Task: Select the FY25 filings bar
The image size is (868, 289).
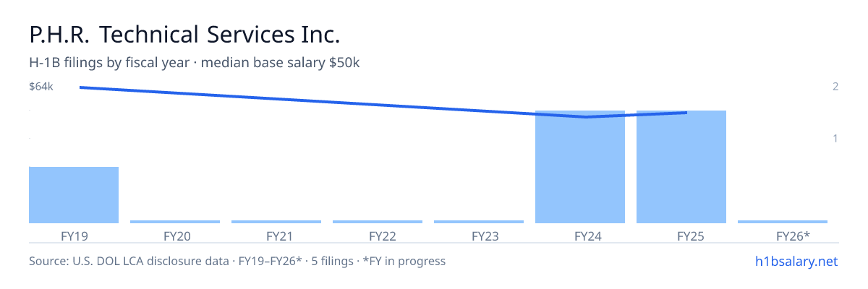Action: [681, 167]
